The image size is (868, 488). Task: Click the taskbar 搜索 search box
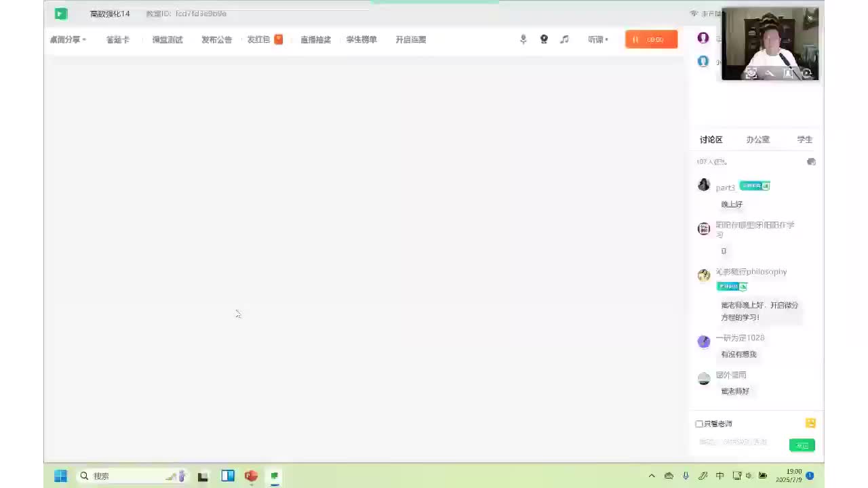click(132, 476)
